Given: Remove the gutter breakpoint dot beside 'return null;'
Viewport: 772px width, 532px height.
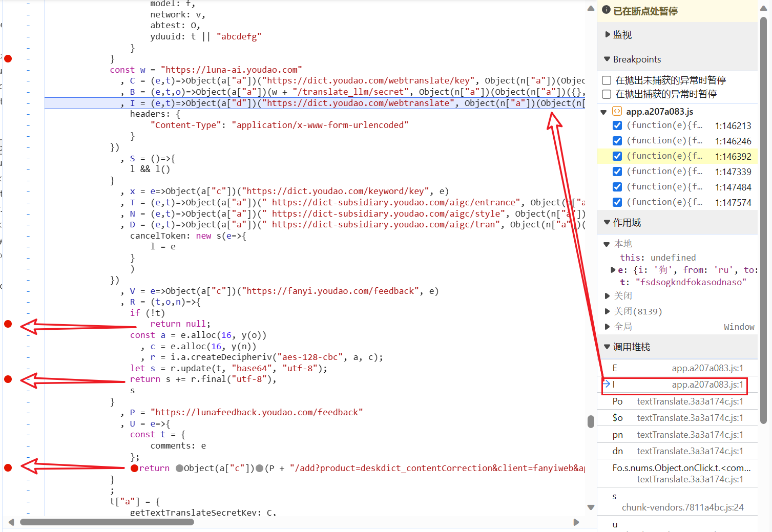Looking at the screenshot, I should pyautogui.click(x=8, y=324).
